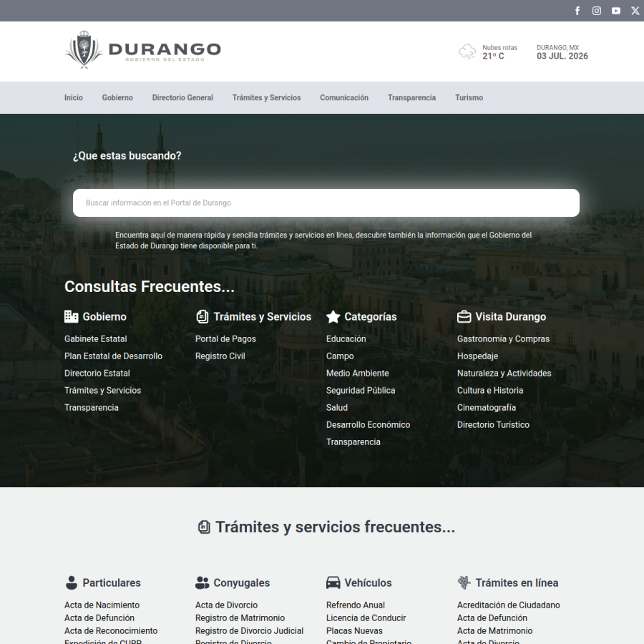Screen dimensions: 644x644
Task: Open the X (Twitter) social icon
Action: 635,11
